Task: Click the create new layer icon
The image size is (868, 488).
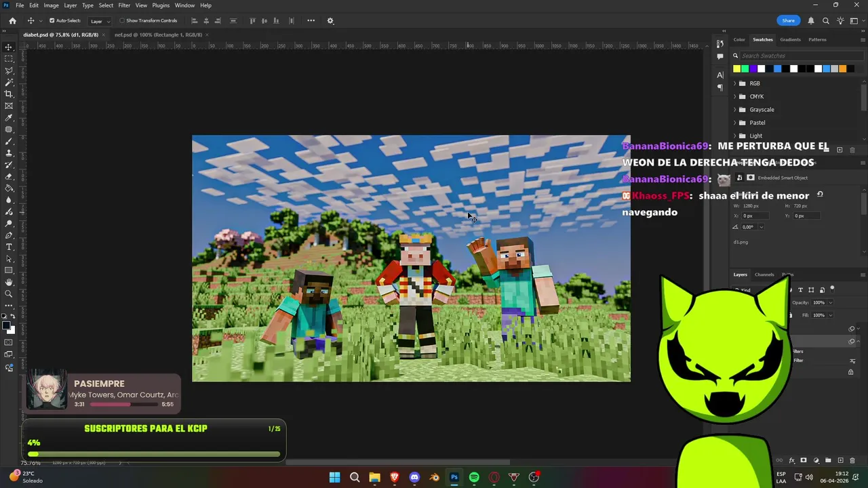Action: tap(840, 460)
